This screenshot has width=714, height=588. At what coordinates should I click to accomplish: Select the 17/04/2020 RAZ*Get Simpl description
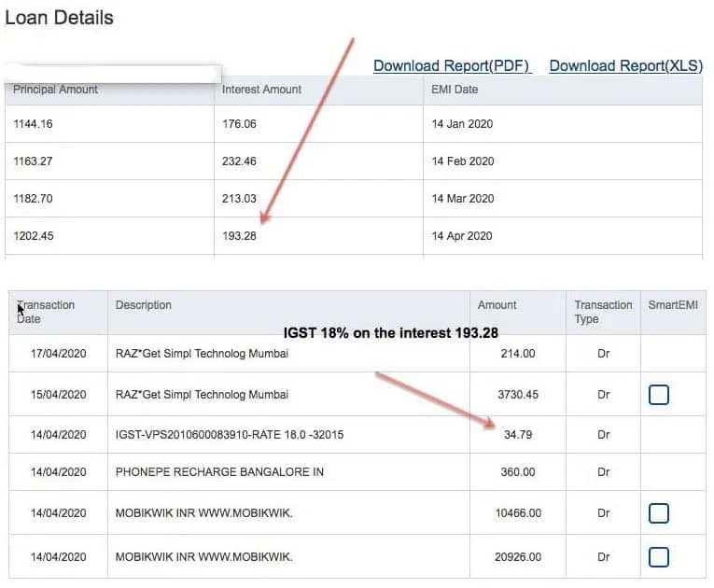pos(202,354)
